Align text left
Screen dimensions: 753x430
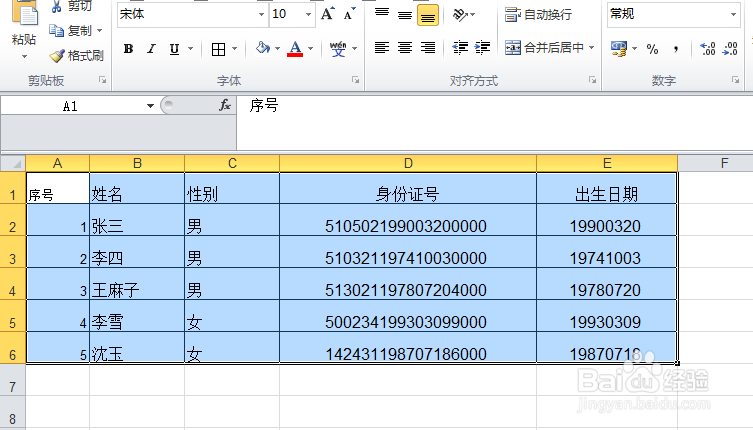point(382,48)
